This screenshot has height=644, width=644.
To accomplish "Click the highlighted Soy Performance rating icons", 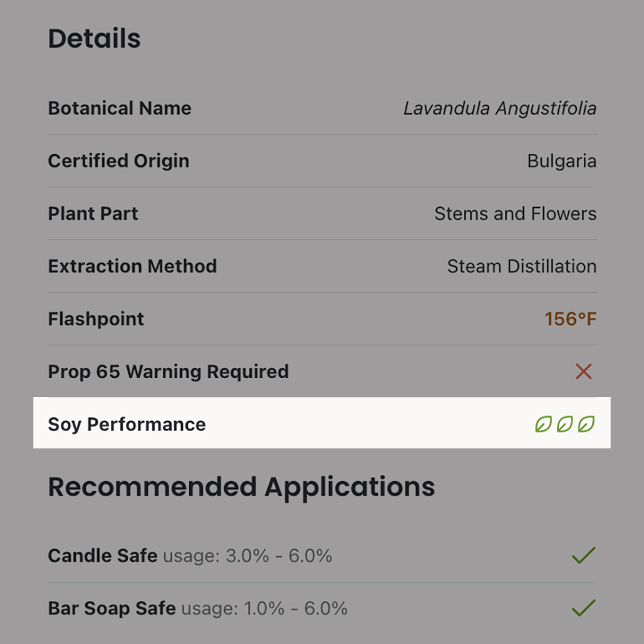I will pos(565,423).
